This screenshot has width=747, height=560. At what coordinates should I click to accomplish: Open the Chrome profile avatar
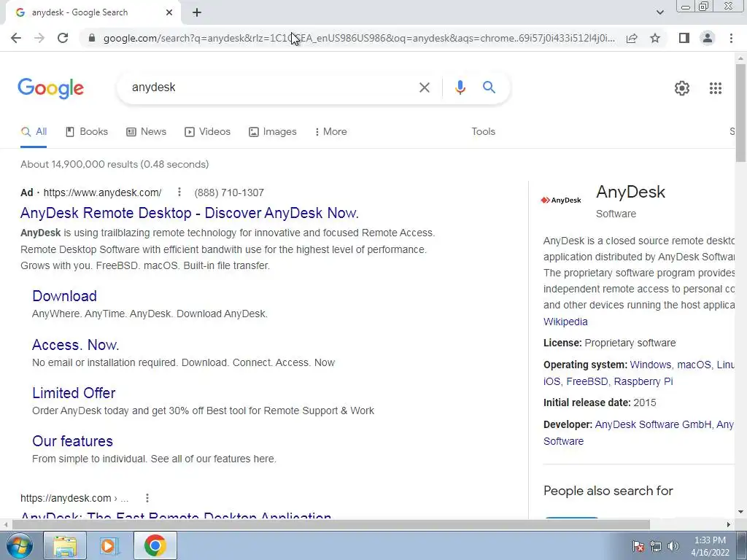708,38
